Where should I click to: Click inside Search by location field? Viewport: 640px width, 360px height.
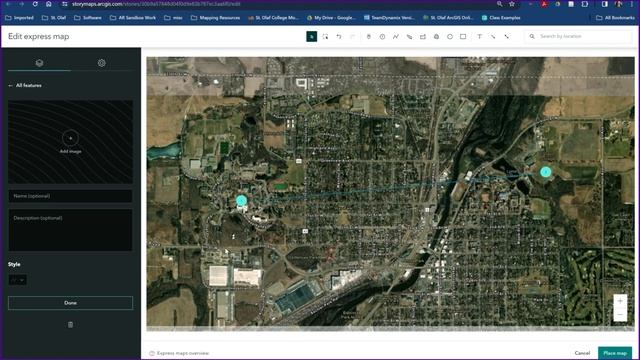[x=579, y=36]
